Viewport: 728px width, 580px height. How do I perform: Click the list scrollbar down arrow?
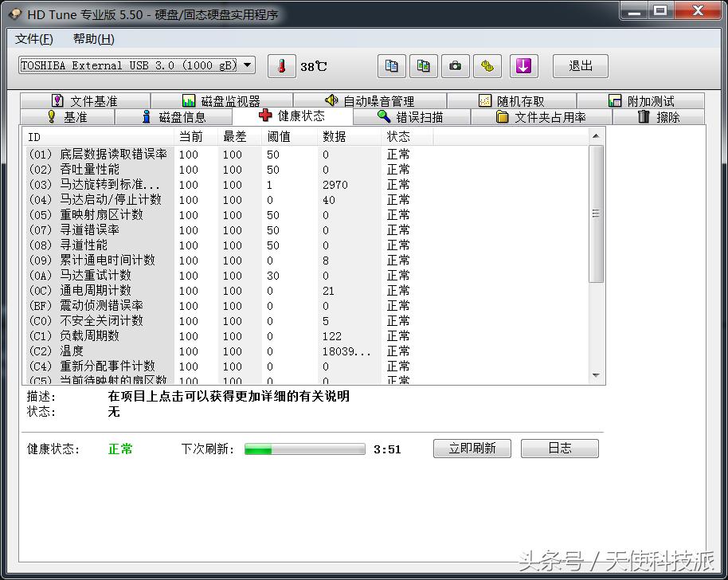point(596,375)
